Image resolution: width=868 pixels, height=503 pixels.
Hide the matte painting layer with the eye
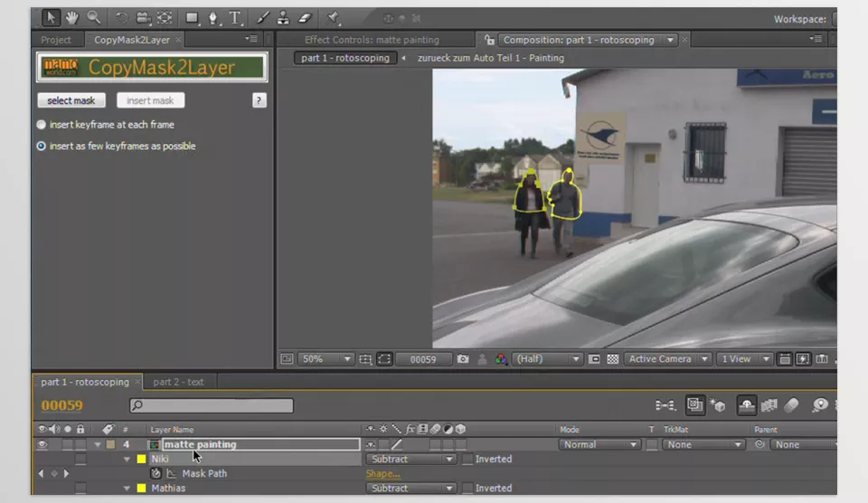pos(42,444)
